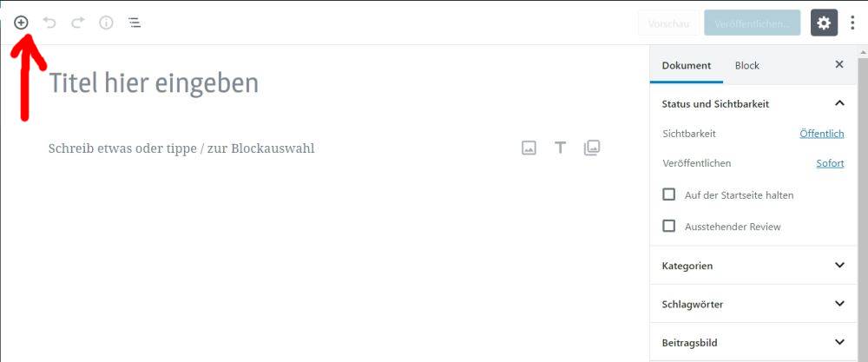This screenshot has height=362, width=868.
Task: Enable "Auf der Startseite halten" checkbox
Action: (669, 194)
